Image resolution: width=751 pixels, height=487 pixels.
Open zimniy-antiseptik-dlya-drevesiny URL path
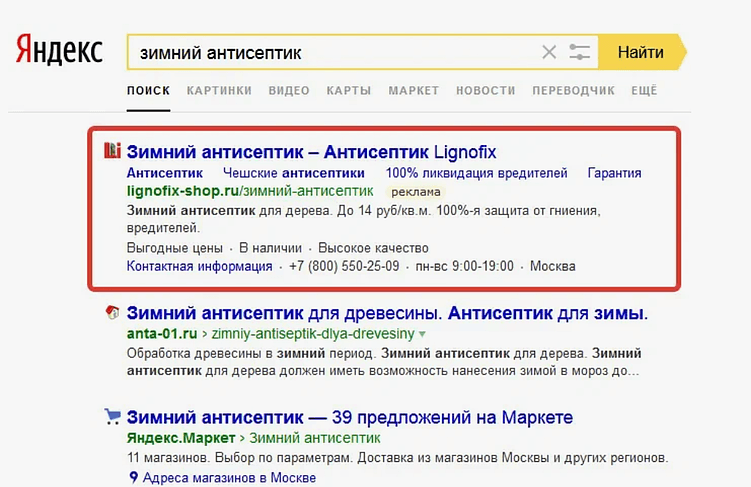click(x=313, y=333)
